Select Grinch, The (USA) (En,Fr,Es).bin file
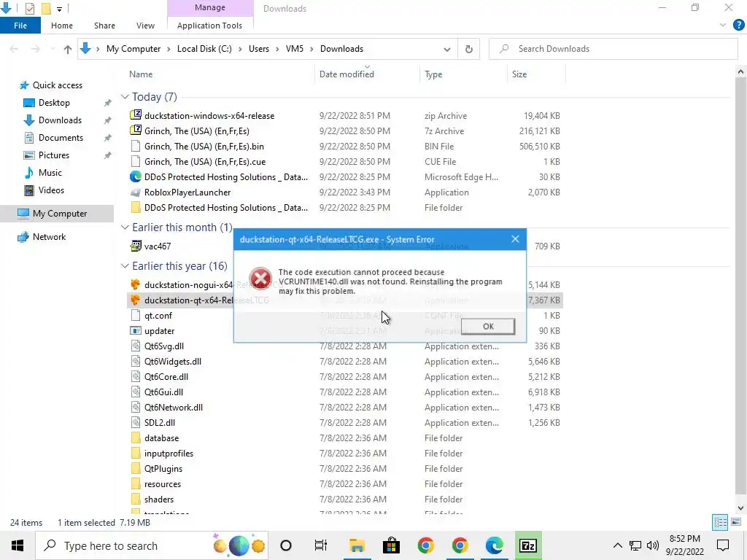This screenshot has width=747, height=560. [x=204, y=146]
